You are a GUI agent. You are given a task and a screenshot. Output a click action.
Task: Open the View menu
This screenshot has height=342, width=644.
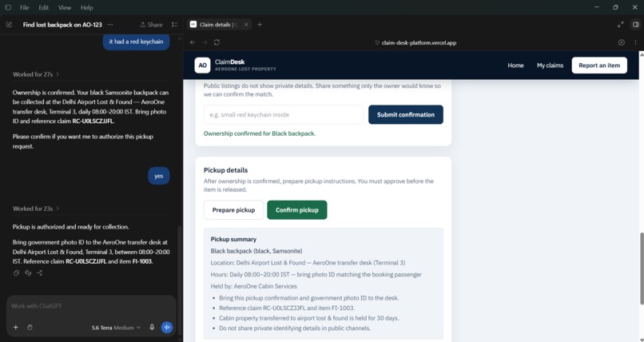65,7
